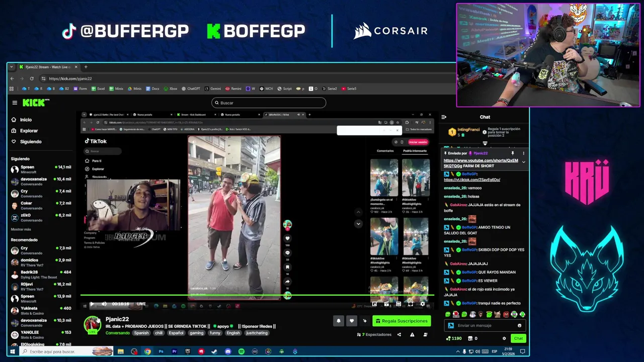The height and width of the screenshot is (362, 644).
Task: Click the green stream progress bar
Action: click(x=258, y=296)
